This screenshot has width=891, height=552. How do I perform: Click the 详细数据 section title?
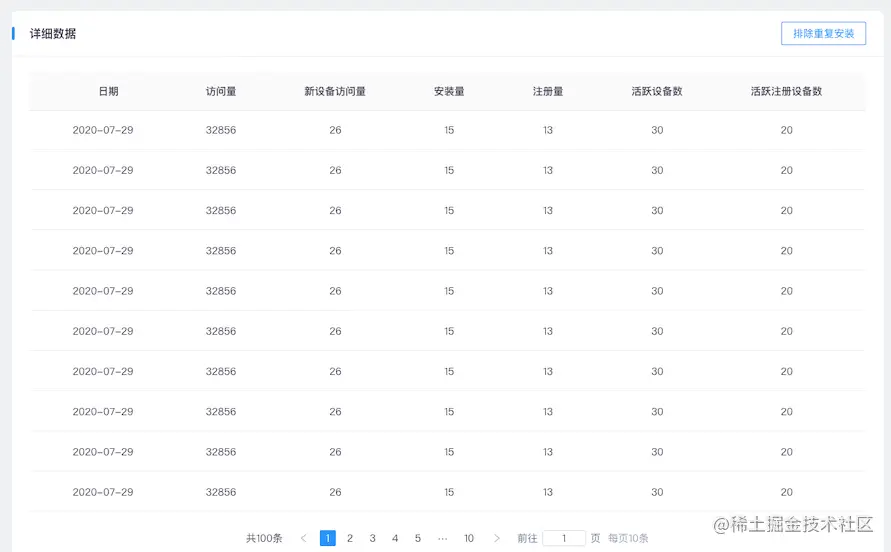tap(53, 34)
